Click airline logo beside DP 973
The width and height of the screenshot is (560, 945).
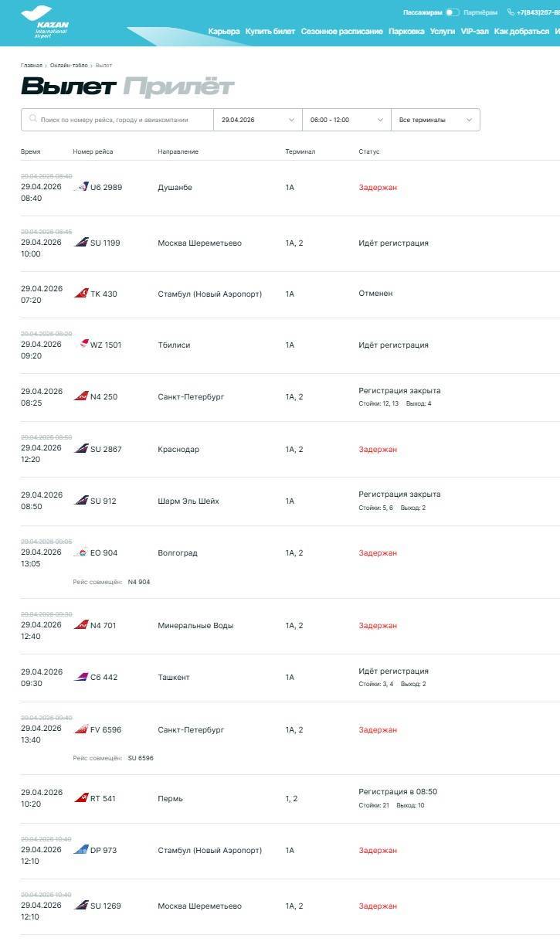81,850
